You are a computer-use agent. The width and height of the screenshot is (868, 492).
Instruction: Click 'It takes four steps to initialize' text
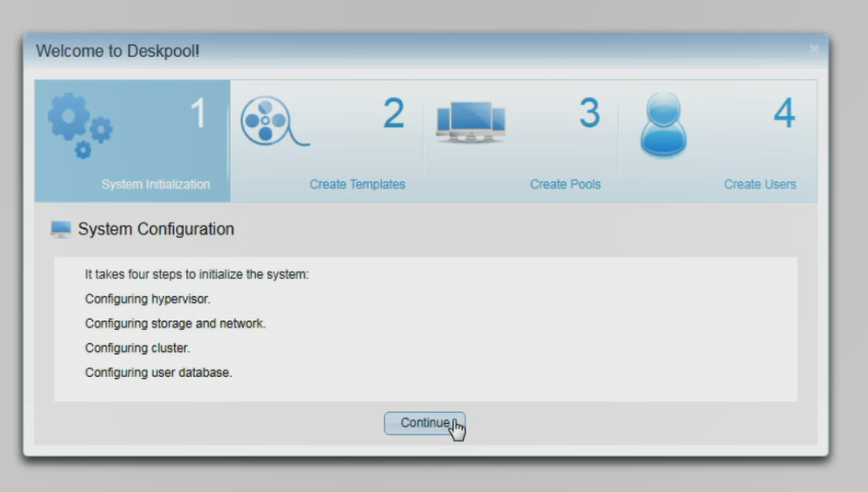196,274
